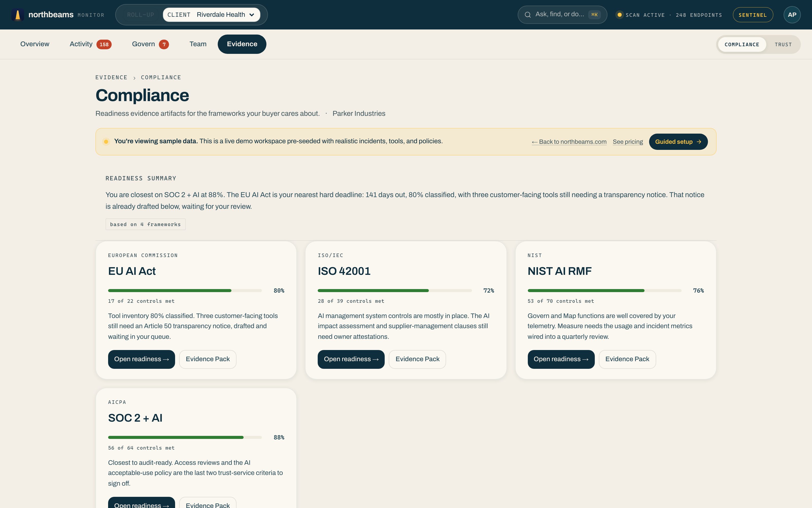812x508 pixels.
Task: Focus the Ask, find, or do search field
Action: tap(562, 15)
